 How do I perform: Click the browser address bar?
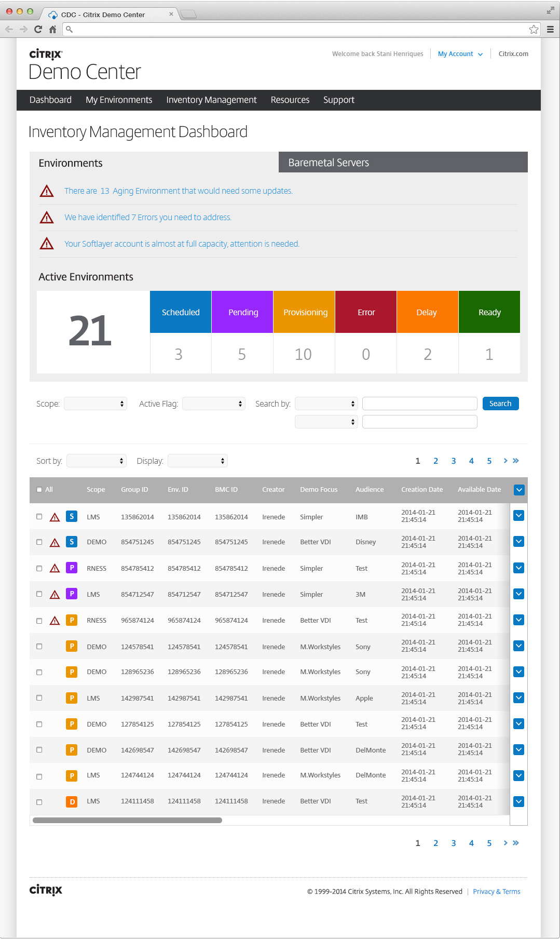pos(301,30)
